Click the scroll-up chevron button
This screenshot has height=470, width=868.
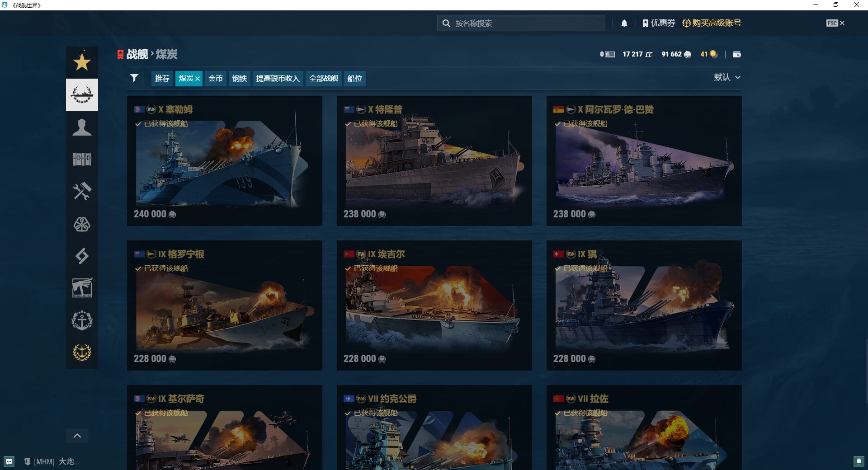point(77,436)
